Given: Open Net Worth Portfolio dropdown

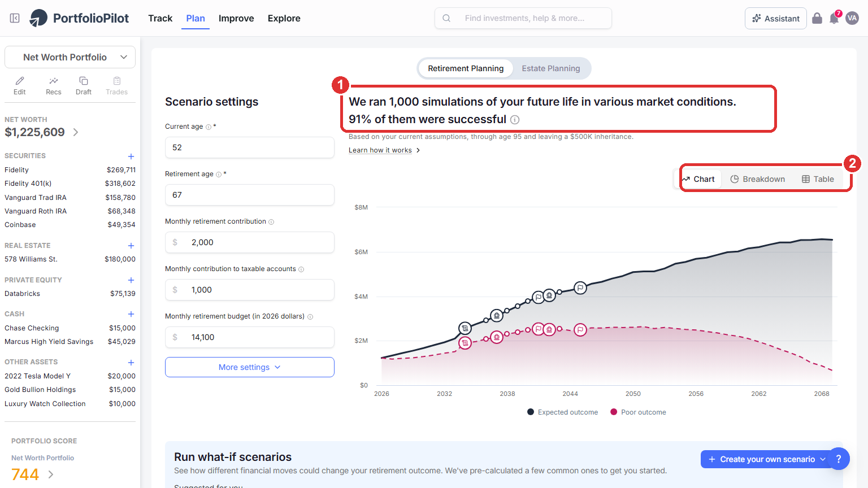Looking at the screenshot, I should [x=70, y=57].
